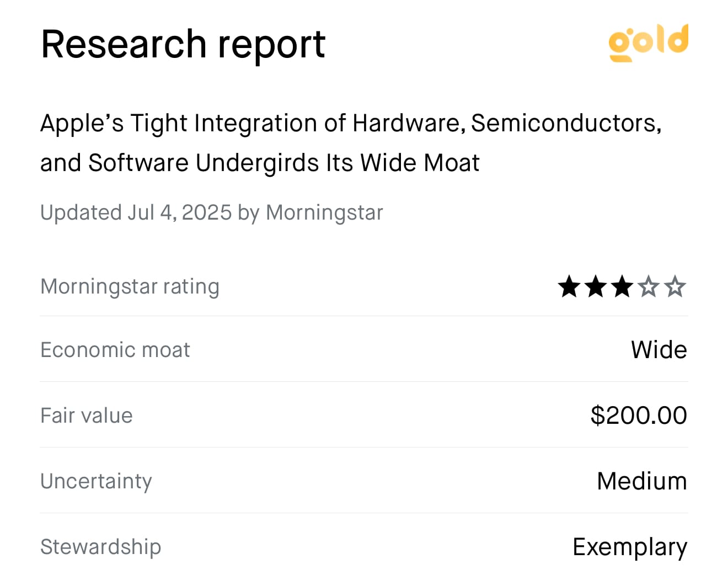
Task: Select the Fair value label
Action: pos(87,416)
